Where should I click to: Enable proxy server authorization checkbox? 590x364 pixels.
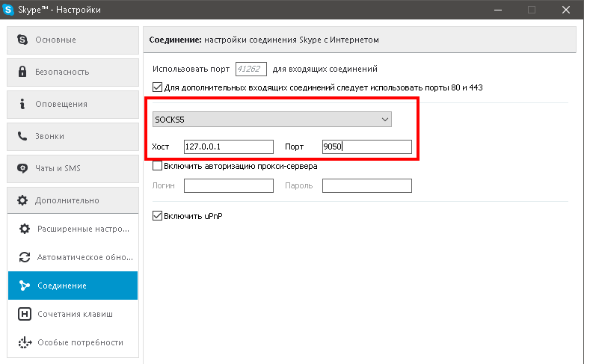pyautogui.click(x=157, y=166)
